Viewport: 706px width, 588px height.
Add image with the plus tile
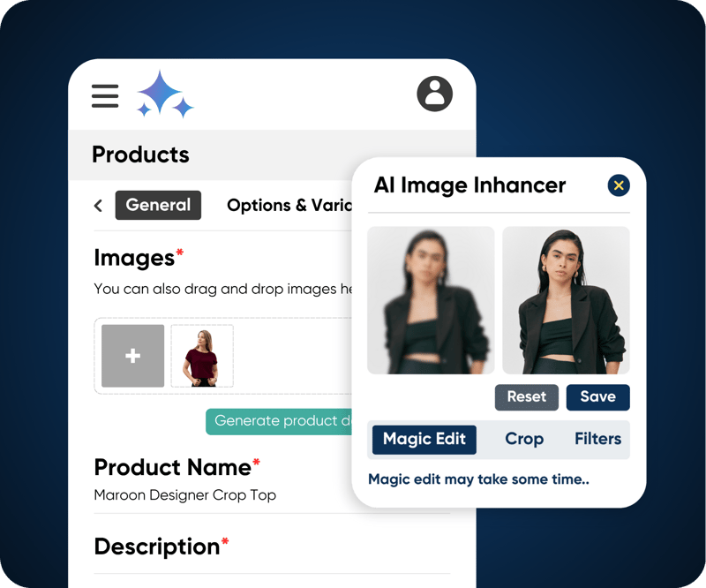coord(133,356)
